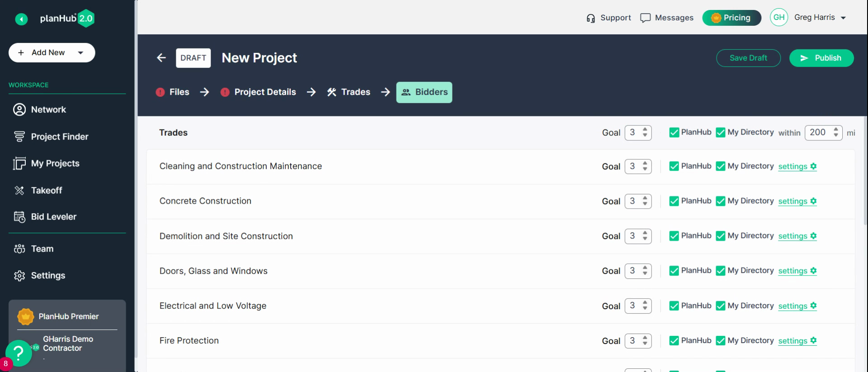868x372 pixels.
Task: Open settings for Concrete Construction
Action: click(x=797, y=201)
